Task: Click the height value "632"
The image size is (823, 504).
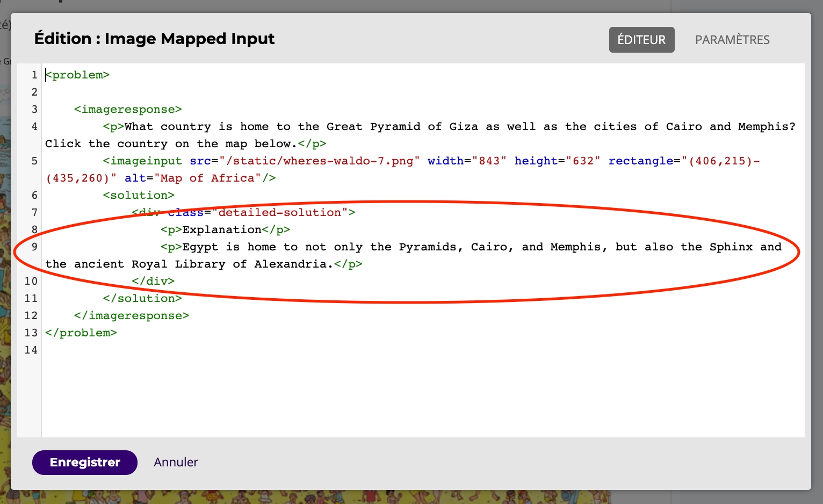Action: coord(583,161)
